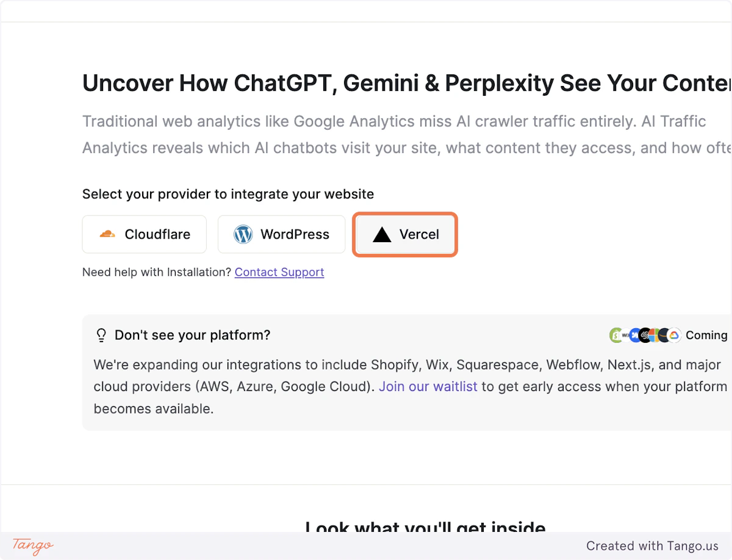
Task: Open the Created with Tango.us link
Action: tap(653, 545)
